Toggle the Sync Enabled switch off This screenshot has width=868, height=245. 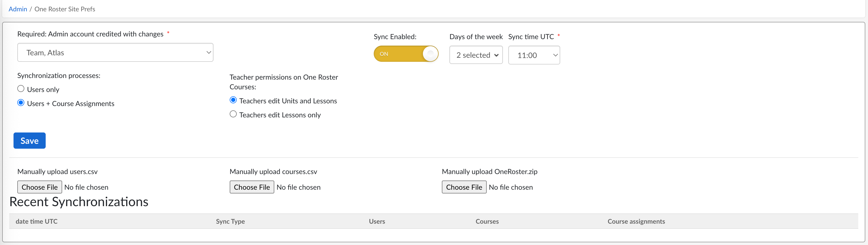point(405,54)
